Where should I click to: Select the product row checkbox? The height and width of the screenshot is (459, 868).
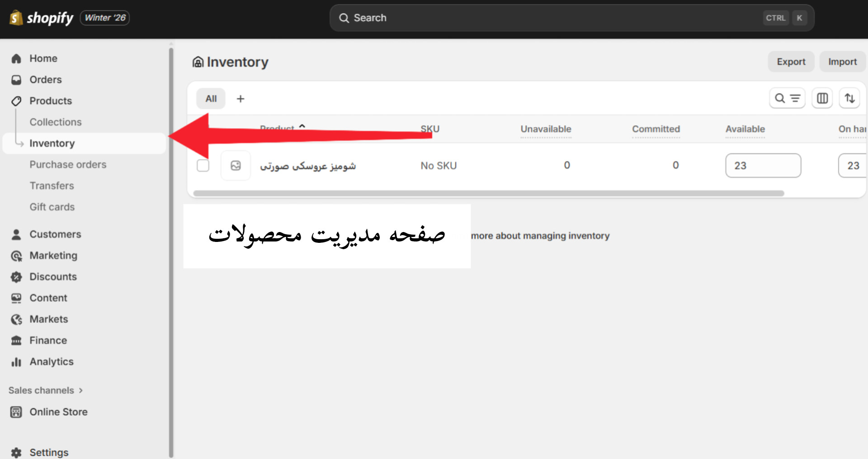click(203, 166)
